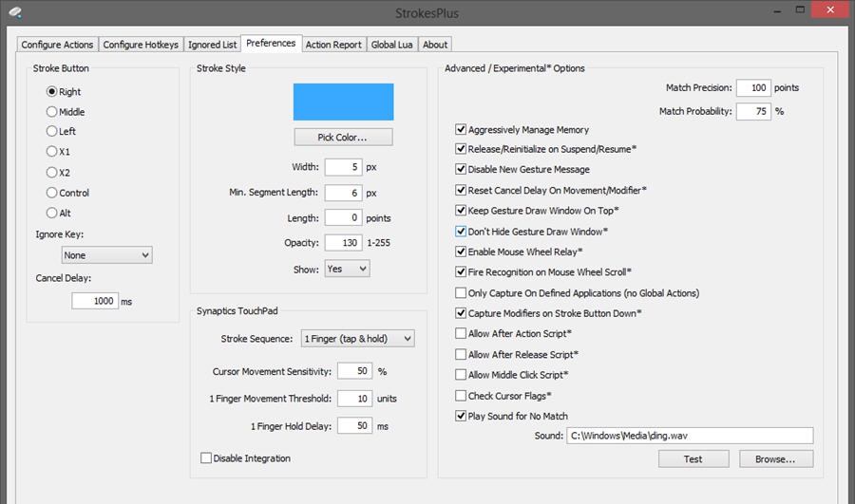The height and width of the screenshot is (504, 855).
Task: Enable Only Capture On Defined Applications checkbox
Action: coord(462,293)
